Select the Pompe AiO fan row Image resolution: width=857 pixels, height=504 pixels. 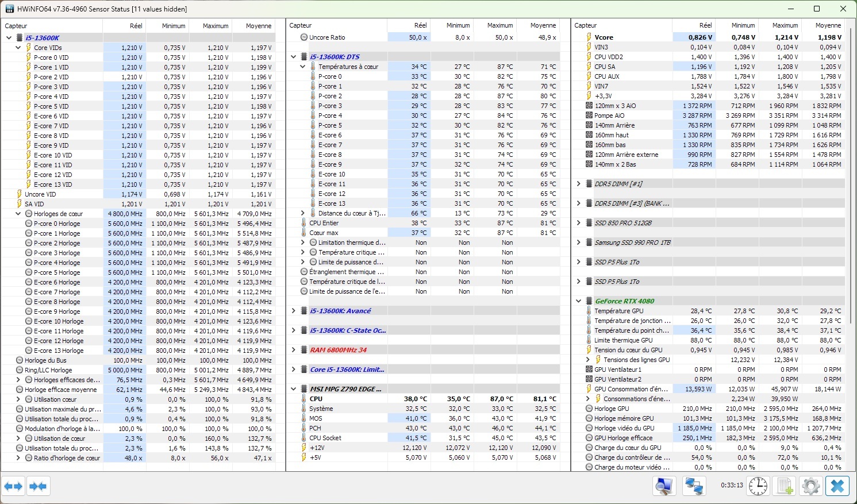coord(609,116)
